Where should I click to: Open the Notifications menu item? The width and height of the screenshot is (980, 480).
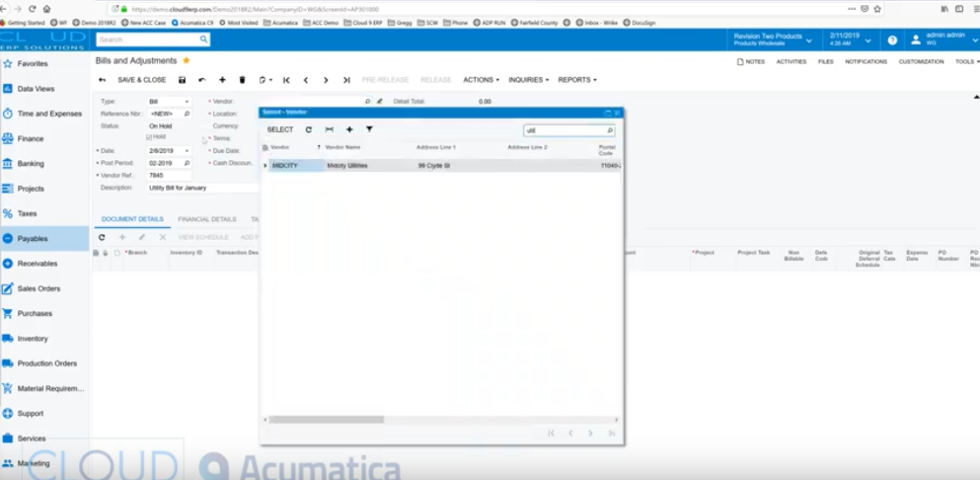click(866, 62)
